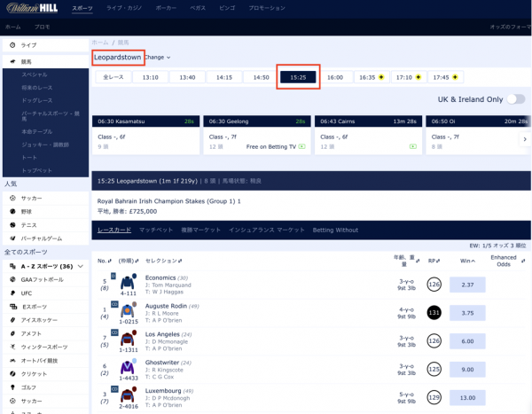
Task: Bet on Ghostwriter at 9.00
Action: pyautogui.click(x=467, y=370)
